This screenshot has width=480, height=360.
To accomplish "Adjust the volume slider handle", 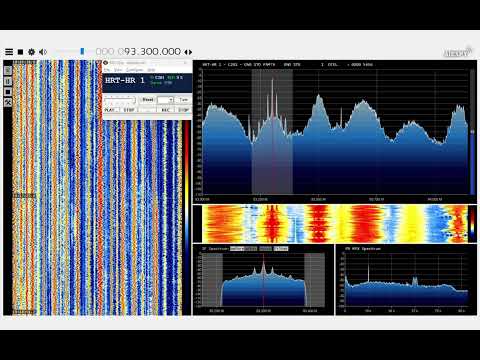I will click(82, 52).
